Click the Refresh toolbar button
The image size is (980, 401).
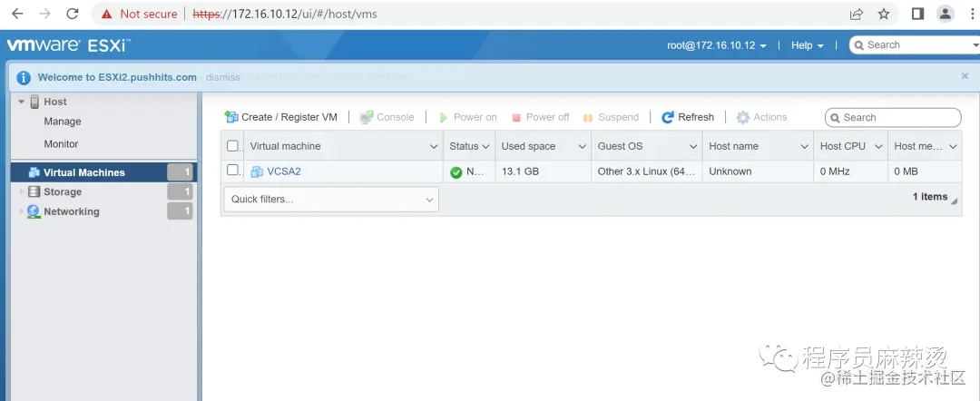tap(688, 117)
